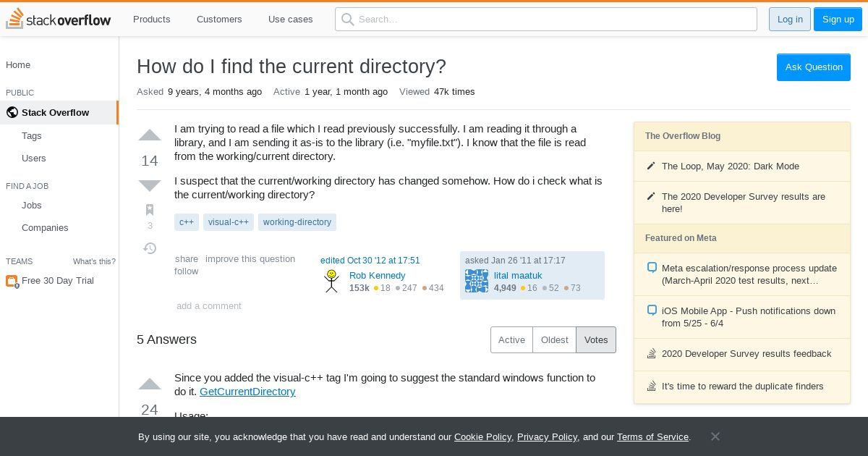Go to Jobs in the sidebar
The width and height of the screenshot is (868, 456).
(32, 205)
